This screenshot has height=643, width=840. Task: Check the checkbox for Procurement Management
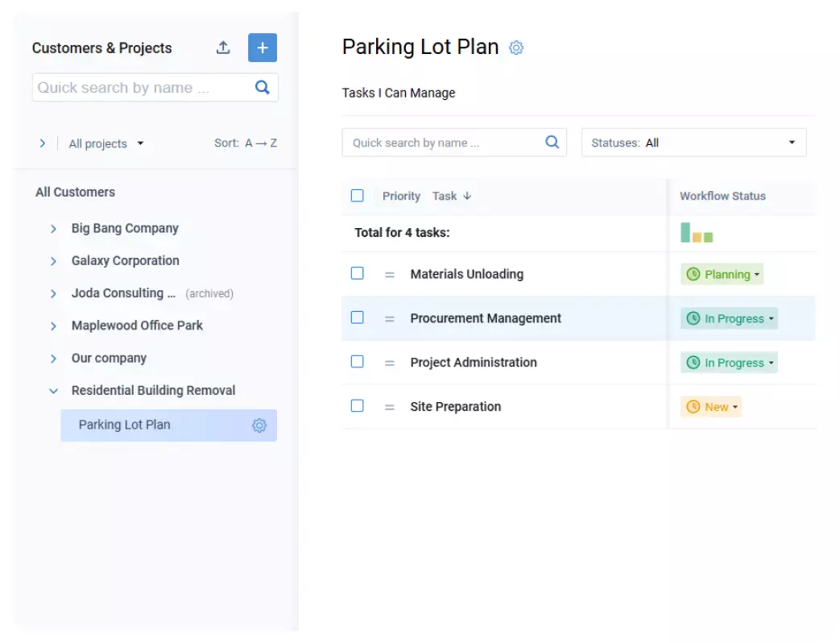pos(358,317)
